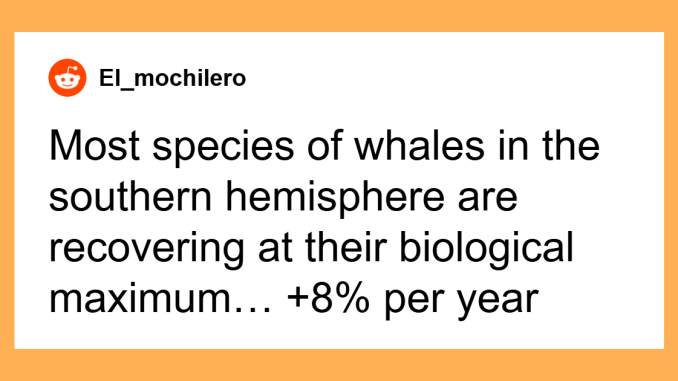
Task: Click the word "their" in third line
Action: (345, 248)
